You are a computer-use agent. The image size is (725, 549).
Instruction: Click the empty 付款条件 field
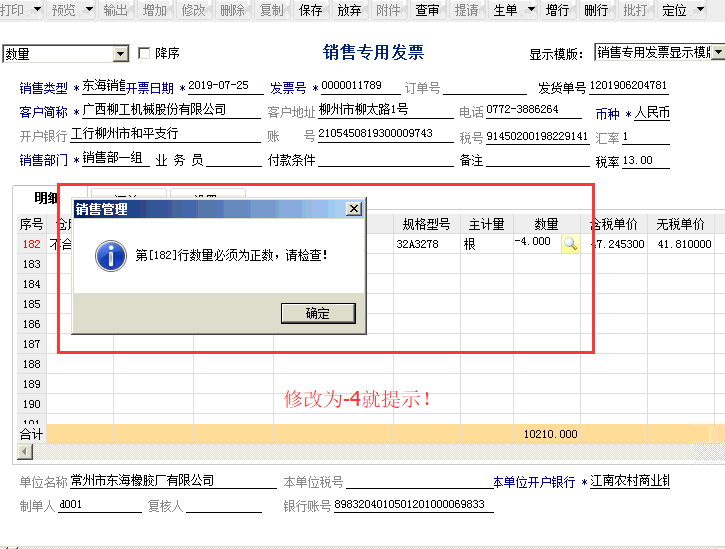pos(386,159)
